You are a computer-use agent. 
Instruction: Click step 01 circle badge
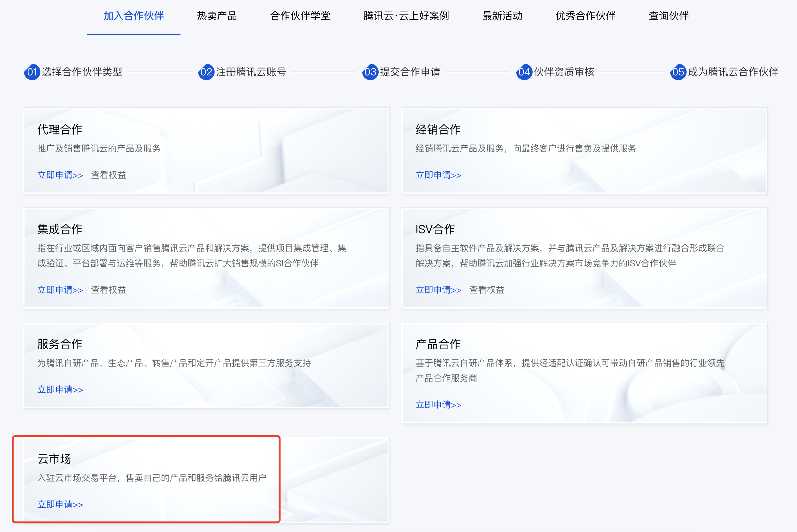tap(32, 72)
